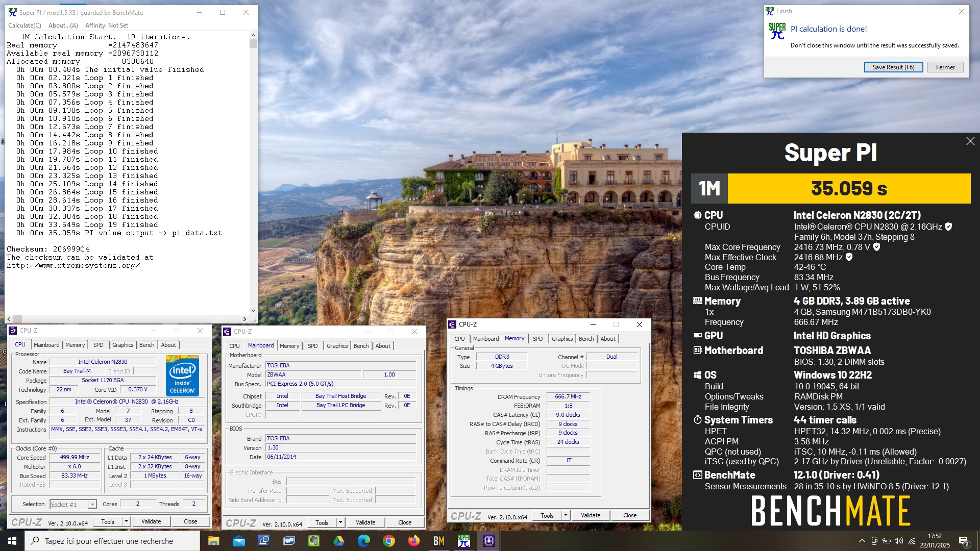The height and width of the screenshot is (551, 980).
Task: Launch Microsoft Edge from the taskbar
Action: pyautogui.click(x=363, y=541)
